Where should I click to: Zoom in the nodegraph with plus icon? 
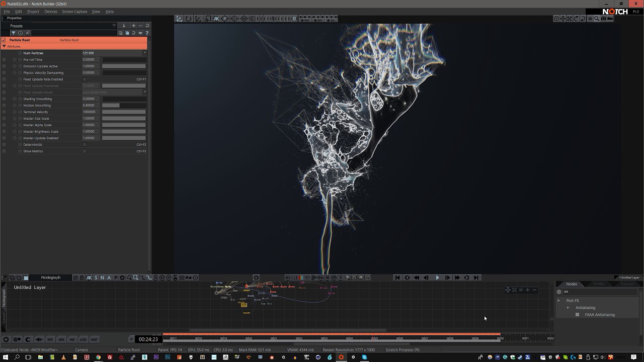[527, 290]
